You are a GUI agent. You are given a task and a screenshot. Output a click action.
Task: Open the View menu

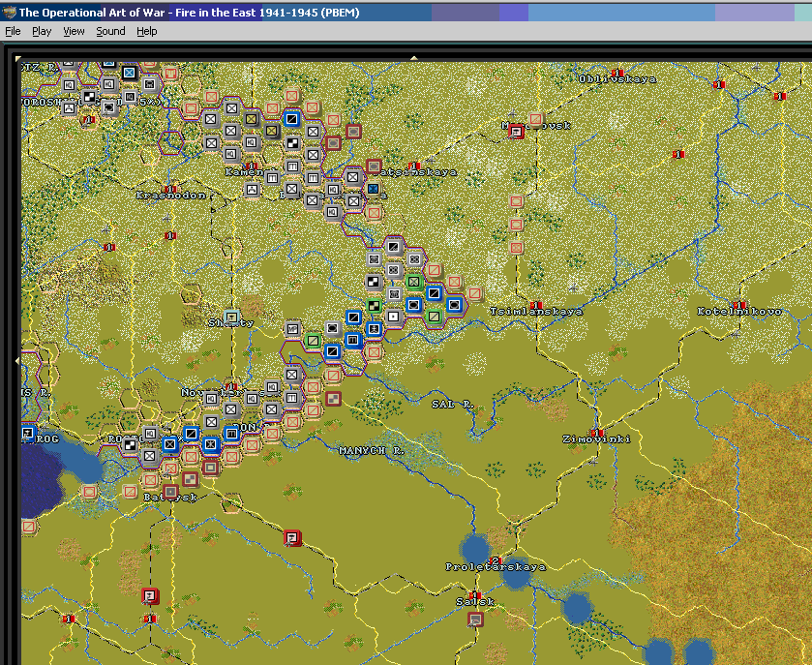74,31
